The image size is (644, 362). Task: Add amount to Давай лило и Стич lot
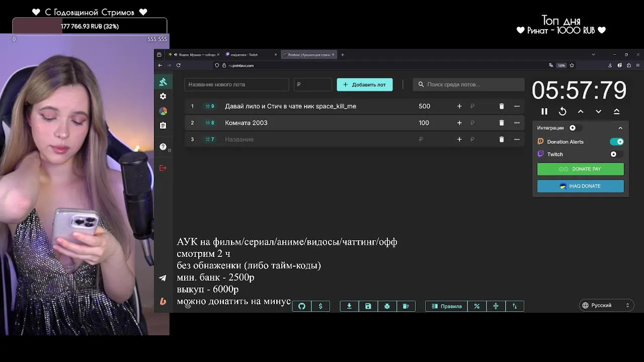click(x=459, y=106)
